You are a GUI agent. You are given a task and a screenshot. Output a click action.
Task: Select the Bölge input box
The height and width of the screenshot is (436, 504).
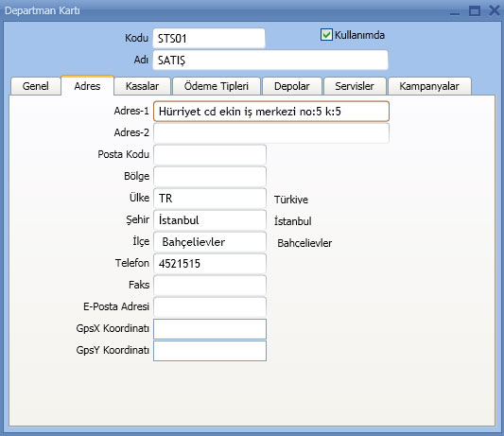pos(210,177)
